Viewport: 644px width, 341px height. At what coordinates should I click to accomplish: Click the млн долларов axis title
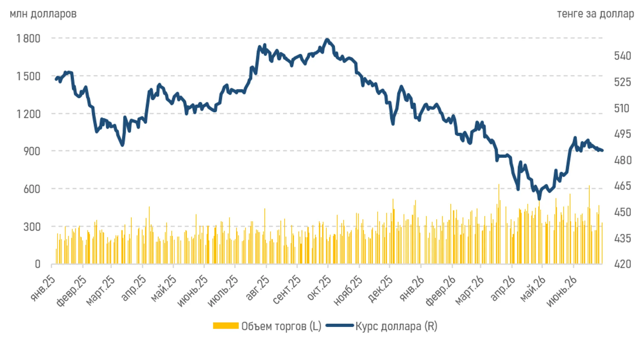(43, 14)
